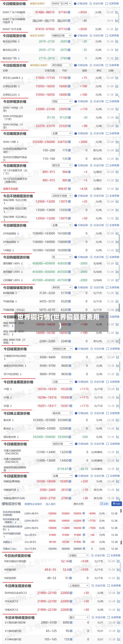Open chart for 通氧553#硅(昆明)

click(x=118, y=366)
